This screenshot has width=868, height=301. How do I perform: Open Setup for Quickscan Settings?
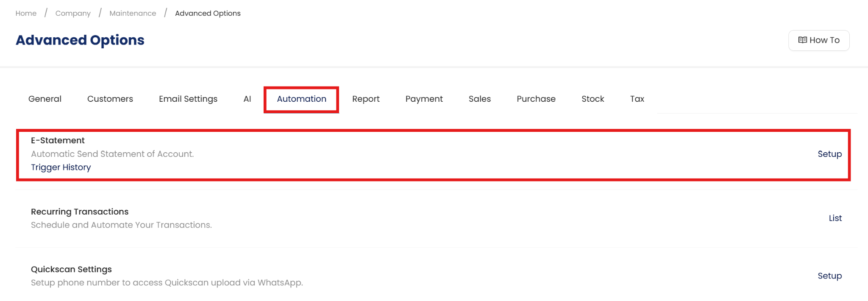point(829,276)
